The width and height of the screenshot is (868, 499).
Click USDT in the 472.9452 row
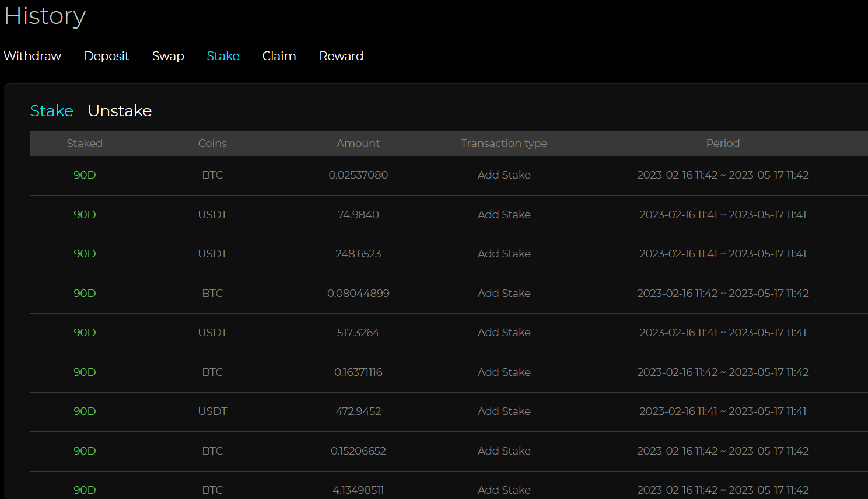(x=212, y=411)
